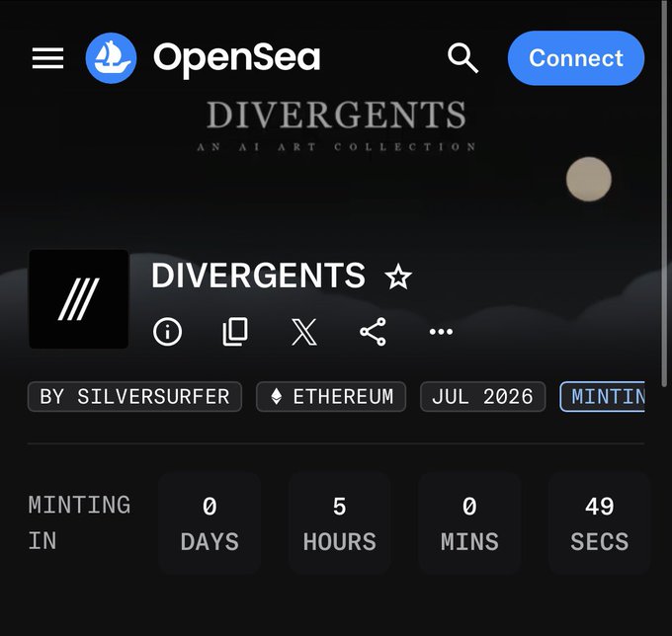Click the BY SILVERSURFER creator tag
The width and height of the screenshot is (672, 636).
point(134,397)
